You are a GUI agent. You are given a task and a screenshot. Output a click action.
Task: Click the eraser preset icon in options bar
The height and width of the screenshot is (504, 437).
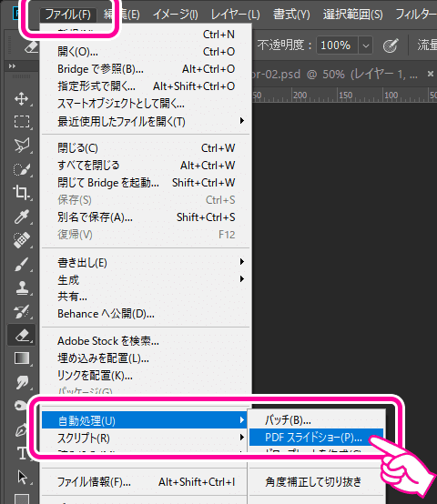[32, 47]
